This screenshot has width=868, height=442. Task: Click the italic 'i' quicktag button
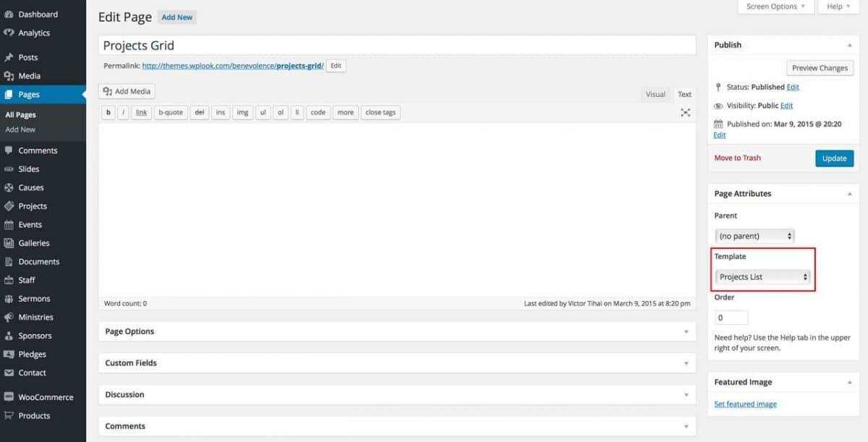(x=124, y=113)
